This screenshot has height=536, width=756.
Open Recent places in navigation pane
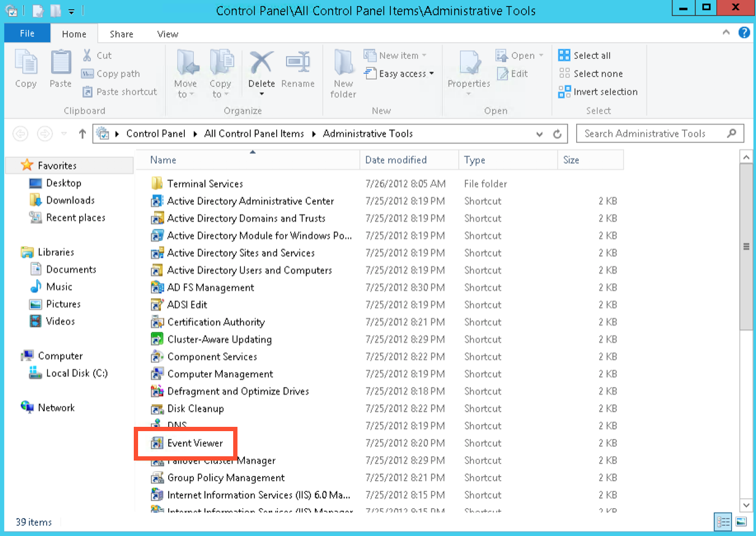[x=67, y=217]
